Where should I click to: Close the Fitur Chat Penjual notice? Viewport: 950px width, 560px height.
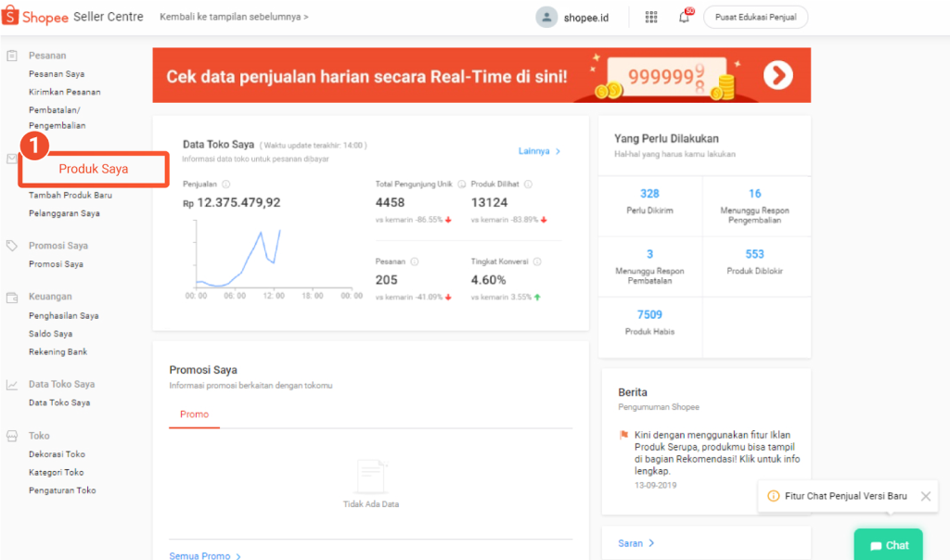pyautogui.click(x=925, y=496)
